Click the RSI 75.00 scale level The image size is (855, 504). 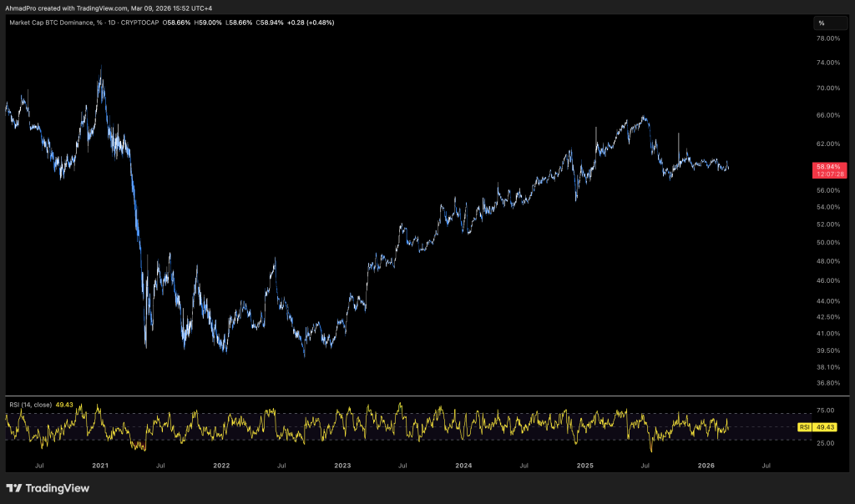pos(825,411)
